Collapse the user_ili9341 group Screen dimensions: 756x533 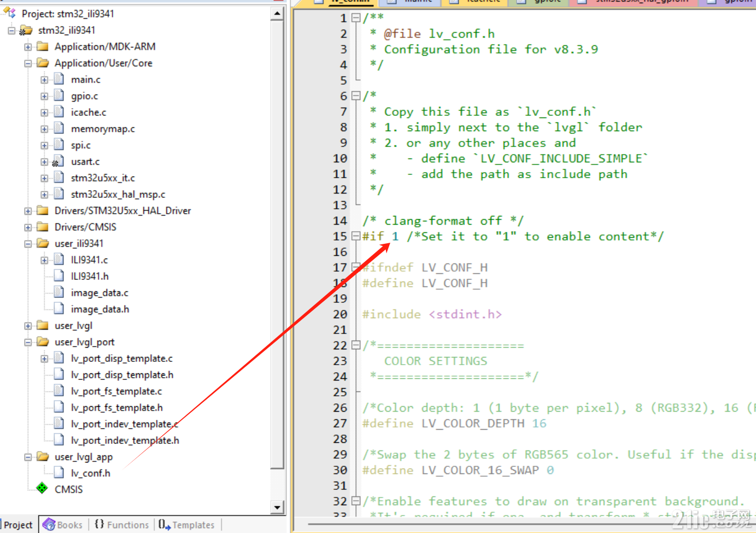tap(28, 244)
